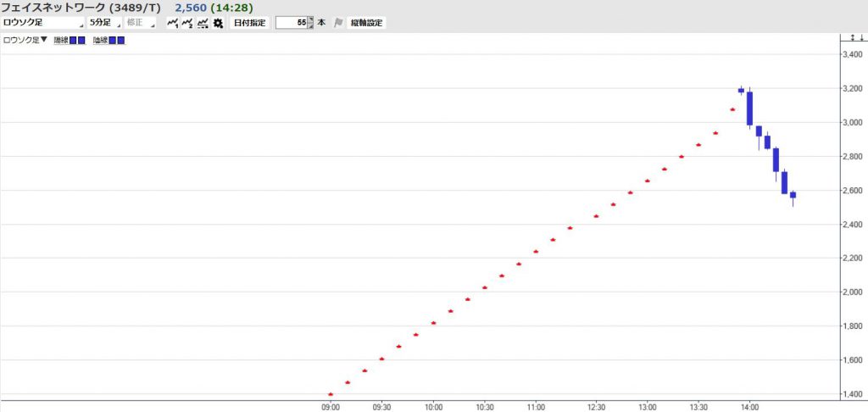This screenshot has height=412, width=868.
Task: Increase bar count with up stepper arrow
Action: pos(310,19)
